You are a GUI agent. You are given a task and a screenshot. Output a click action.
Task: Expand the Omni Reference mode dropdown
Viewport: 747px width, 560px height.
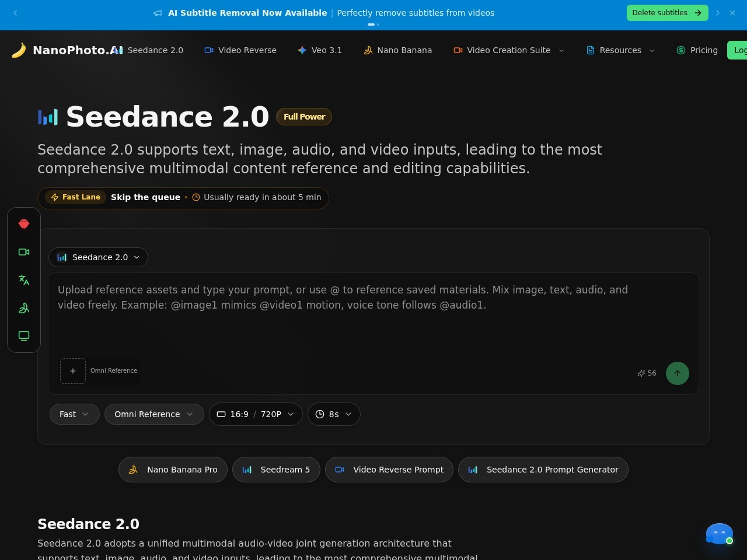coord(154,414)
